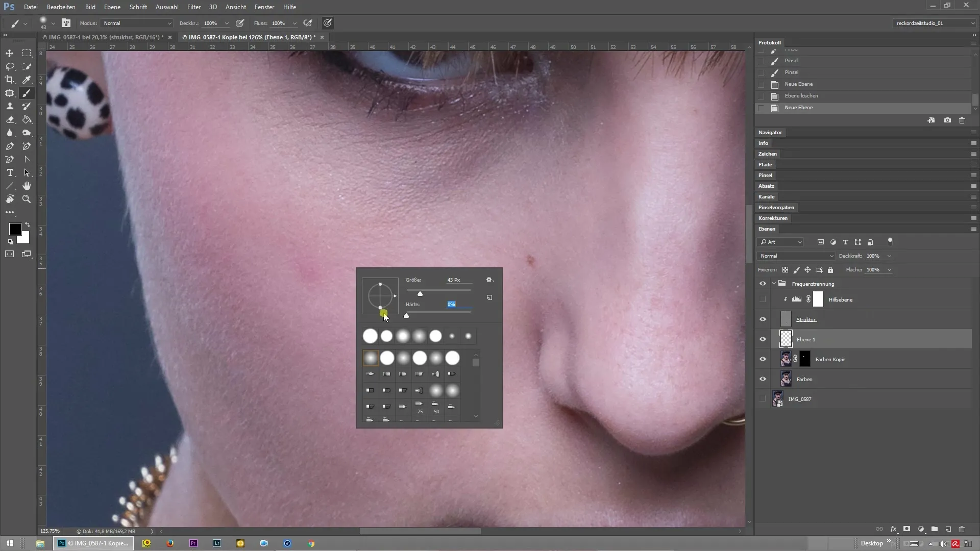Open Fluss flow dropdown arrow
The image size is (980, 551).
pos(295,23)
